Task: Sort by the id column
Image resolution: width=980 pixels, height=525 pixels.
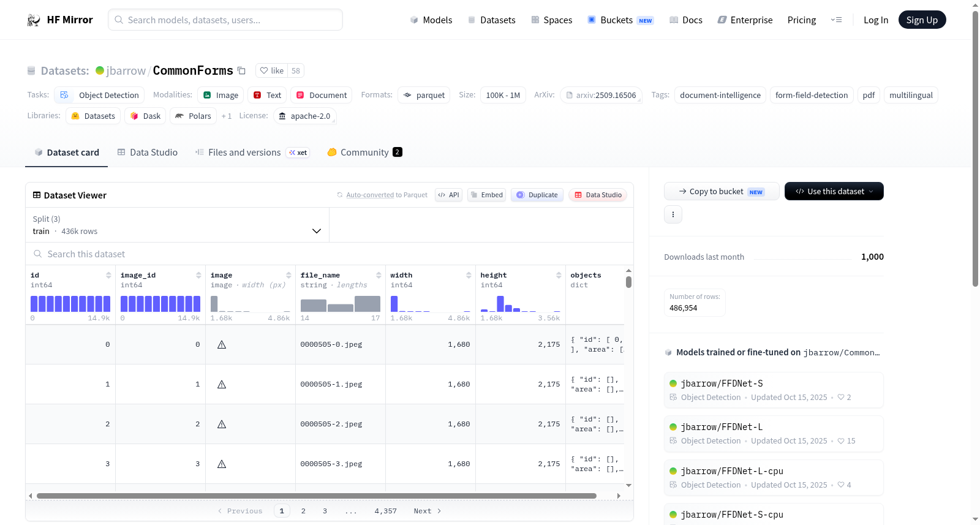Action: (108, 275)
